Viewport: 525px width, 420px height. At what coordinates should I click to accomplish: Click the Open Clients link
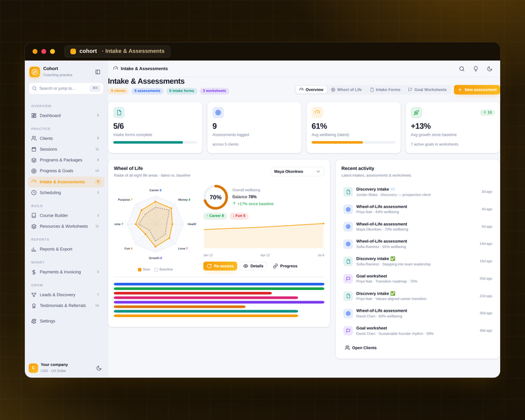360,348
